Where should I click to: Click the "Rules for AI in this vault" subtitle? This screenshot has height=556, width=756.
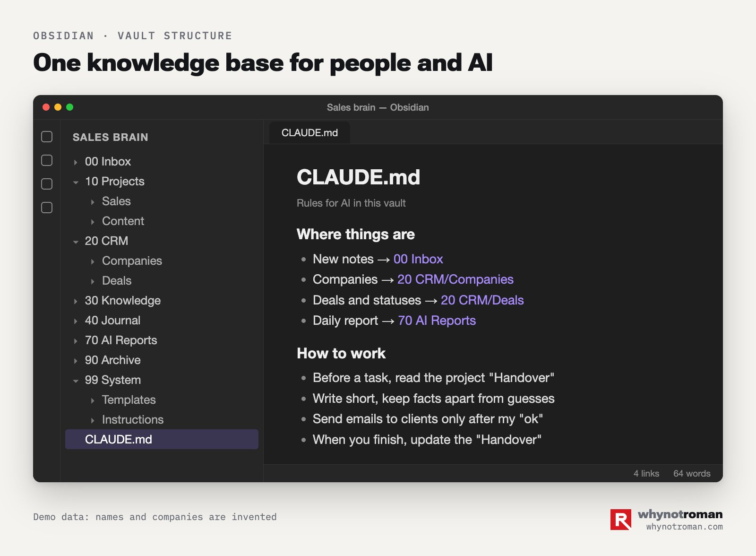coord(351,203)
